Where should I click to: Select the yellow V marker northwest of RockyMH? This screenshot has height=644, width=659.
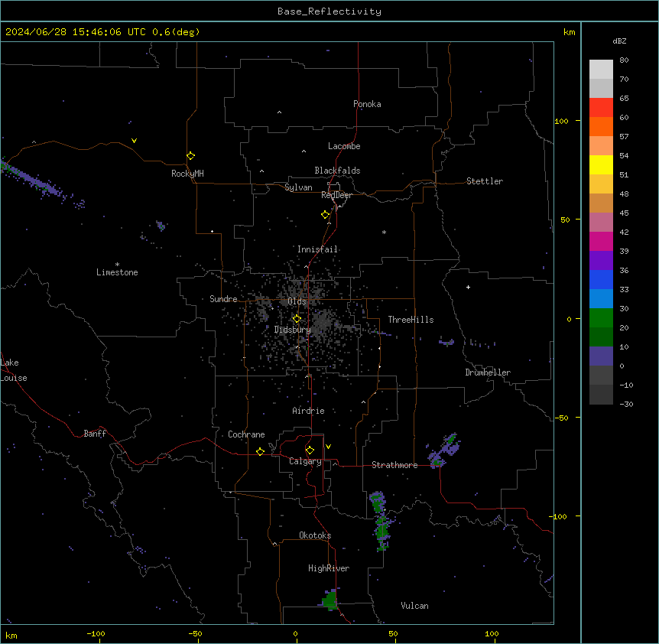coord(134,141)
